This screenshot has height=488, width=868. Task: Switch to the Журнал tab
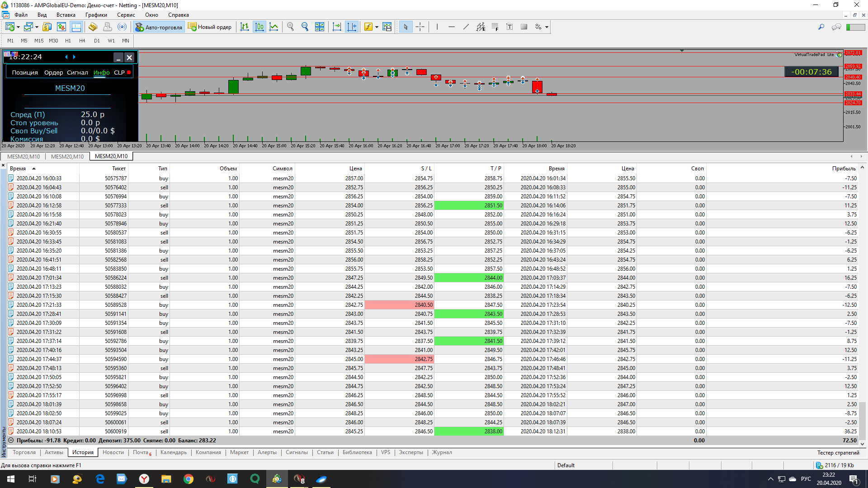[442, 452]
